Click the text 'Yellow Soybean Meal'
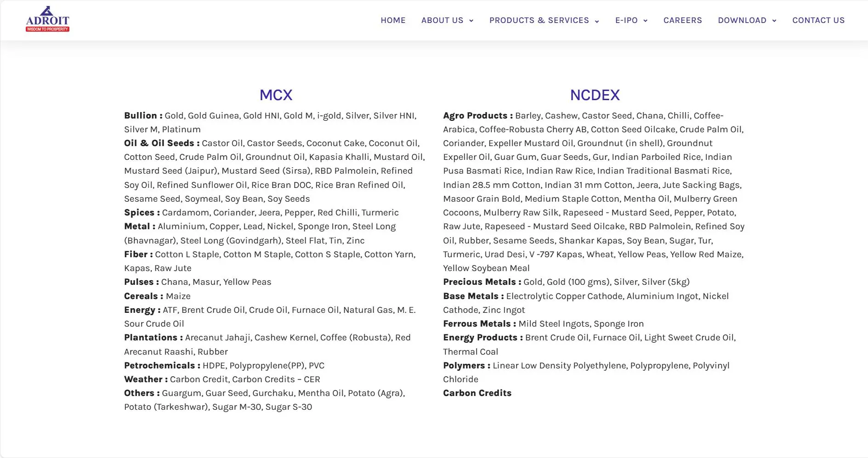The image size is (868, 458). pos(486,268)
